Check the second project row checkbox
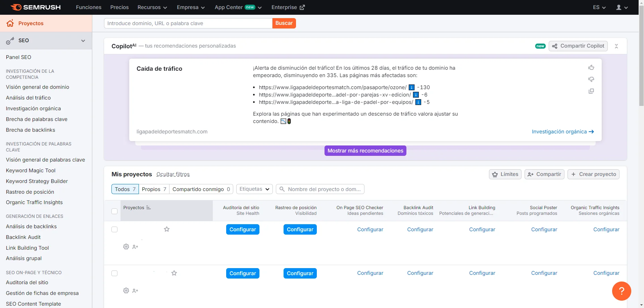The image size is (644, 308). [114, 273]
